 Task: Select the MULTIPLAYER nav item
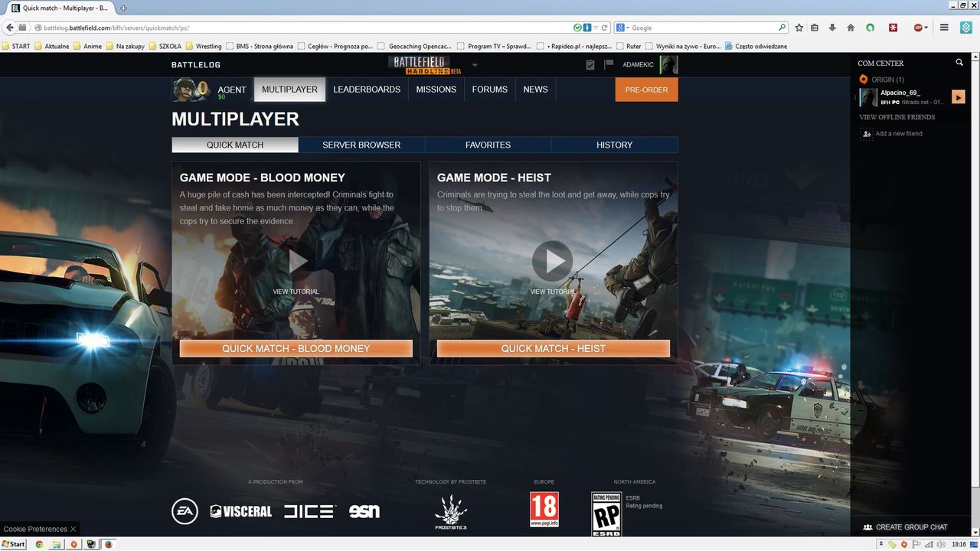tap(289, 90)
